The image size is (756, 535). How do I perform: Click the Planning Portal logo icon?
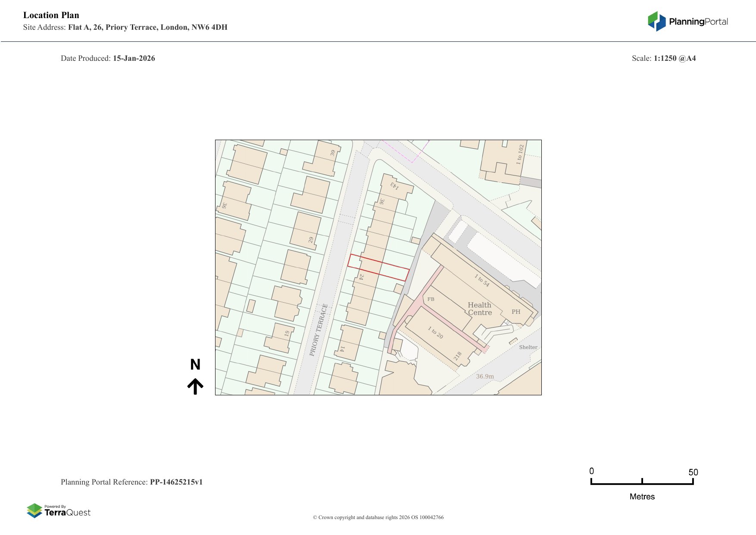tap(656, 21)
